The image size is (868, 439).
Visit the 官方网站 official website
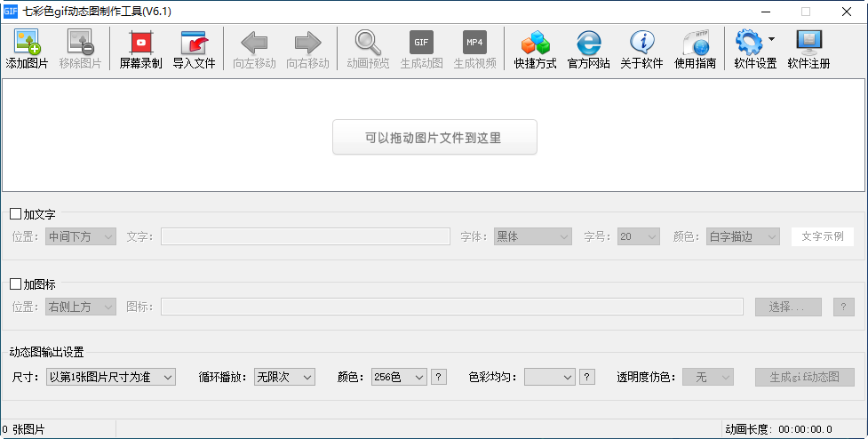tap(588, 49)
